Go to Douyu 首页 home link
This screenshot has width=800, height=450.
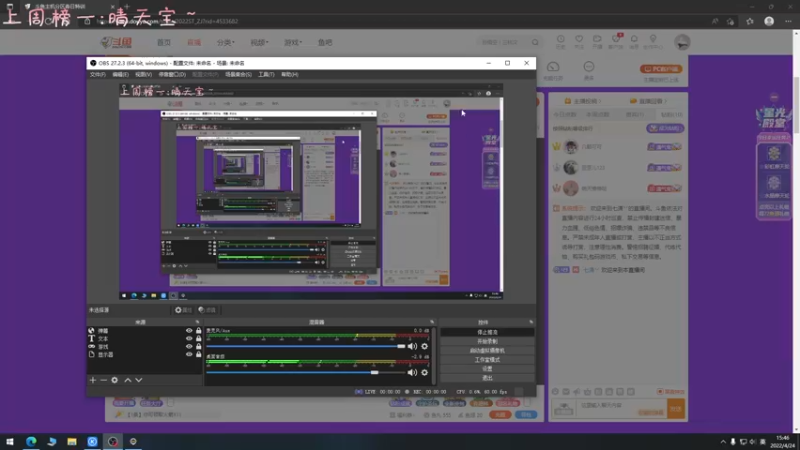coord(164,42)
